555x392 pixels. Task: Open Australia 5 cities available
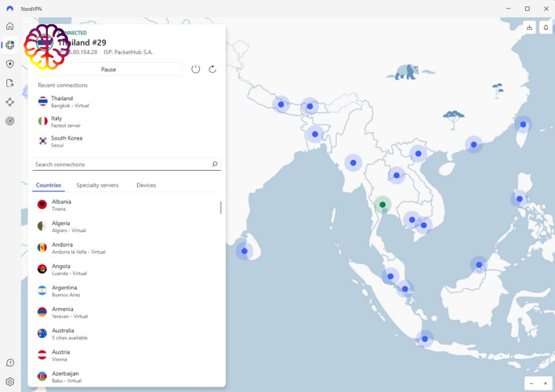point(127,333)
